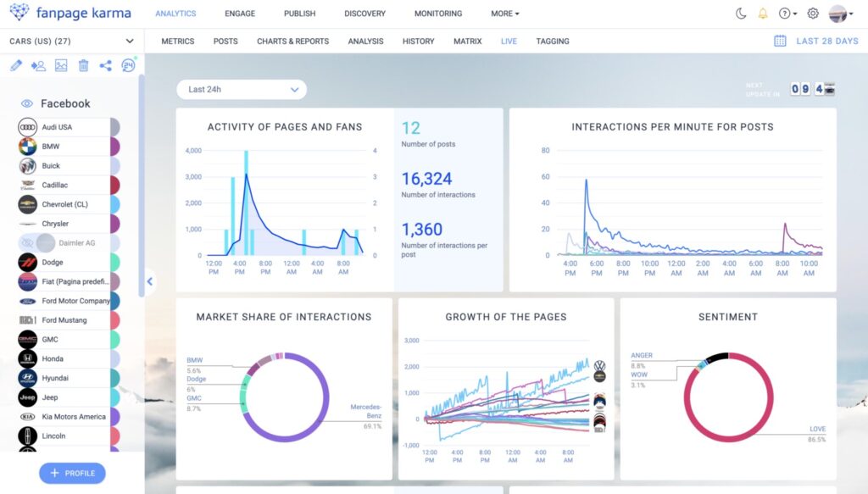Open settings with the gear icon

(813, 14)
